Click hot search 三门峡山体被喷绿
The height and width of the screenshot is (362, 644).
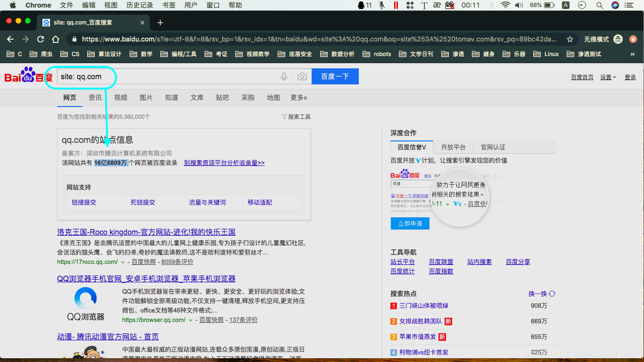click(x=424, y=305)
